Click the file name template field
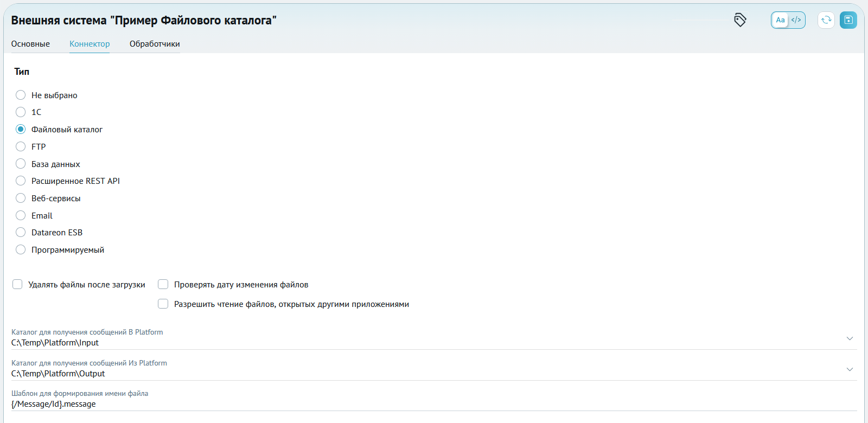 click(x=434, y=400)
